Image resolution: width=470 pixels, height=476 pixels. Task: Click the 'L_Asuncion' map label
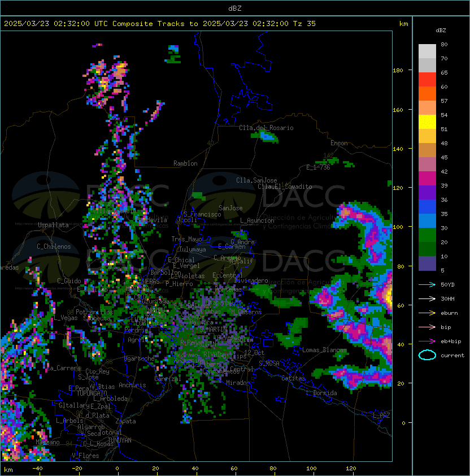[x=257, y=220]
